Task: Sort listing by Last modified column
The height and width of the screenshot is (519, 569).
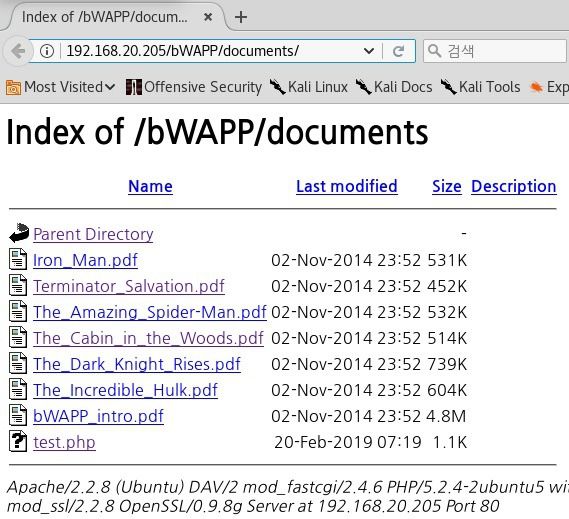Action: click(347, 186)
